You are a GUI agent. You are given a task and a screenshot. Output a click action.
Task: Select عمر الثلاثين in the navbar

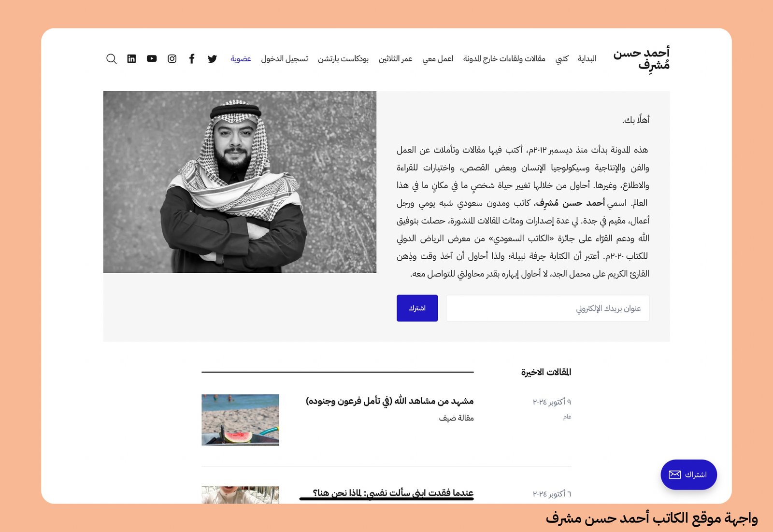coord(395,59)
